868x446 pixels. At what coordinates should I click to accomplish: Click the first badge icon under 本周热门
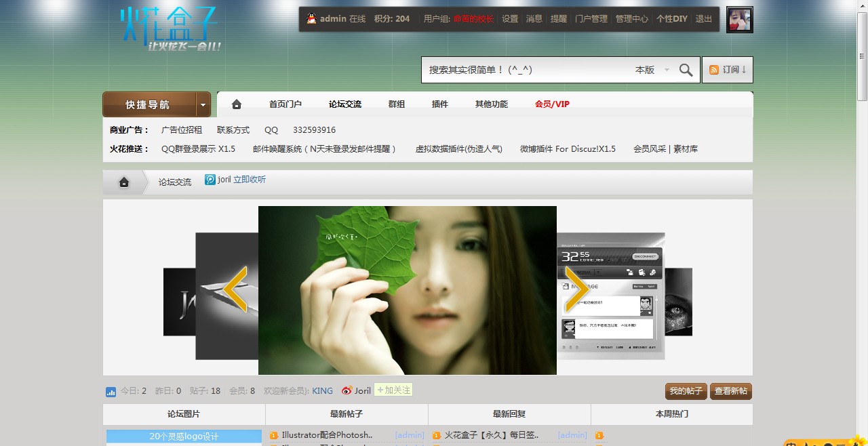[x=599, y=435]
